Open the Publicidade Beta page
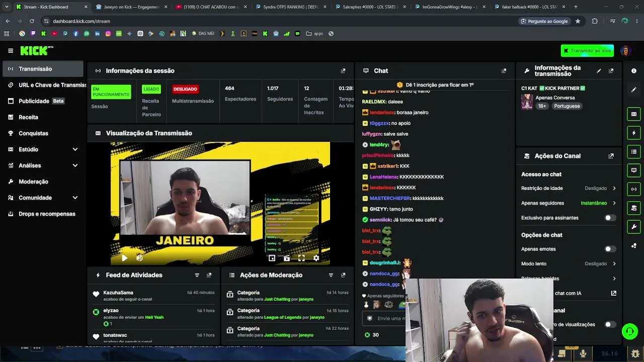 pos(43,101)
